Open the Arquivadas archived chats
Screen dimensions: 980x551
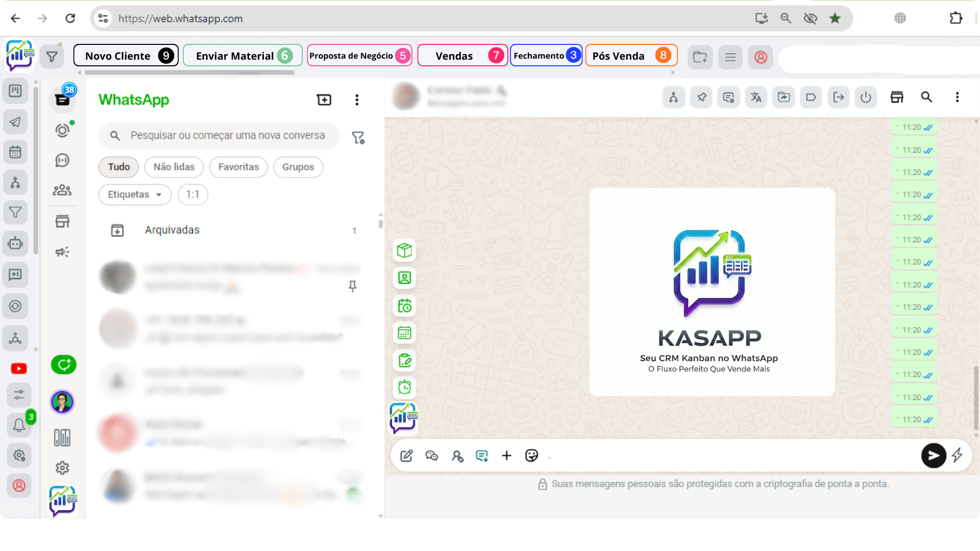[x=172, y=230]
